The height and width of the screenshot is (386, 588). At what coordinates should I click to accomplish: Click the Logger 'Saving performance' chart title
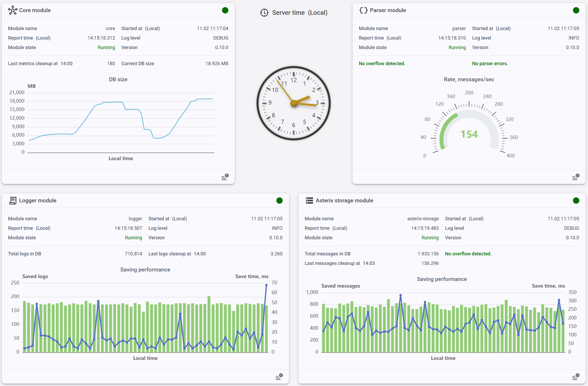pos(145,270)
